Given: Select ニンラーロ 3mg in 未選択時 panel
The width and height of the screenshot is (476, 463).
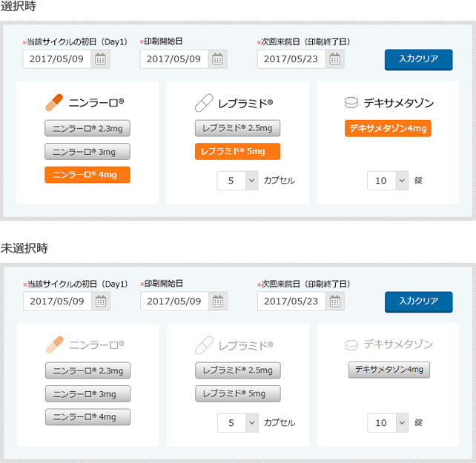Looking at the screenshot, I should click(x=88, y=394).
